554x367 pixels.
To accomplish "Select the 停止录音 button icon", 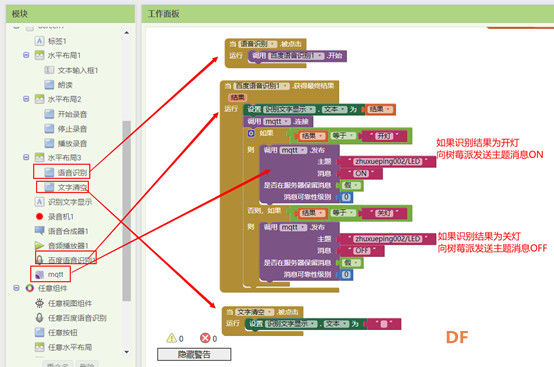I will [x=49, y=129].
